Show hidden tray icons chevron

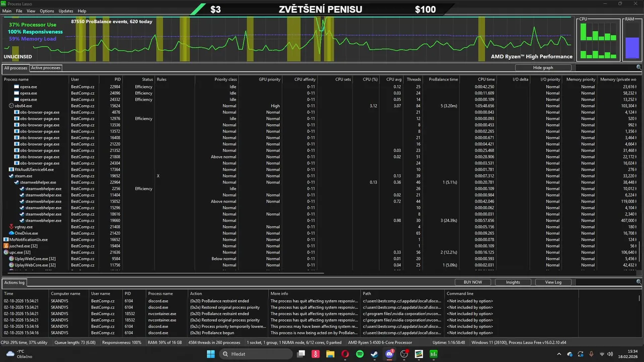coord(558,354)
